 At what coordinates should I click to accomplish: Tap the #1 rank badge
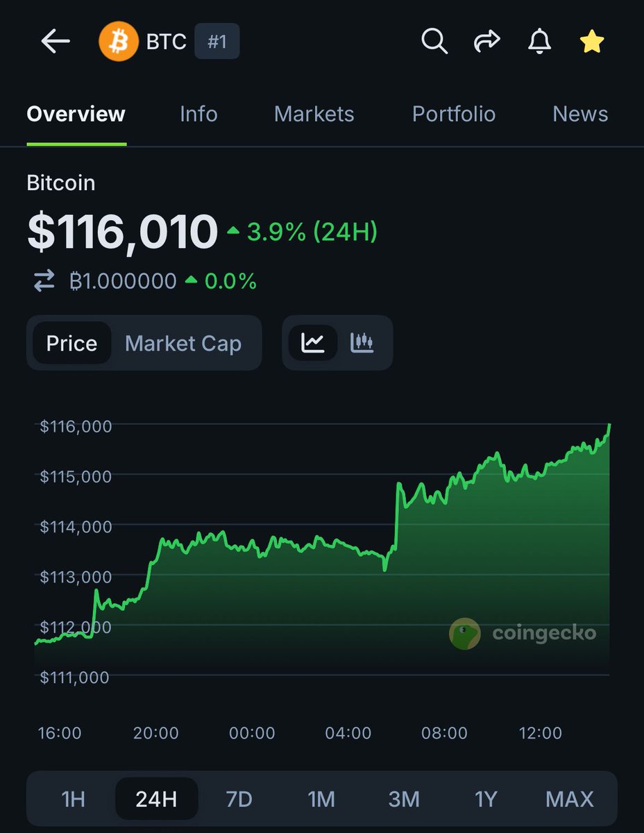pos(217,42)
